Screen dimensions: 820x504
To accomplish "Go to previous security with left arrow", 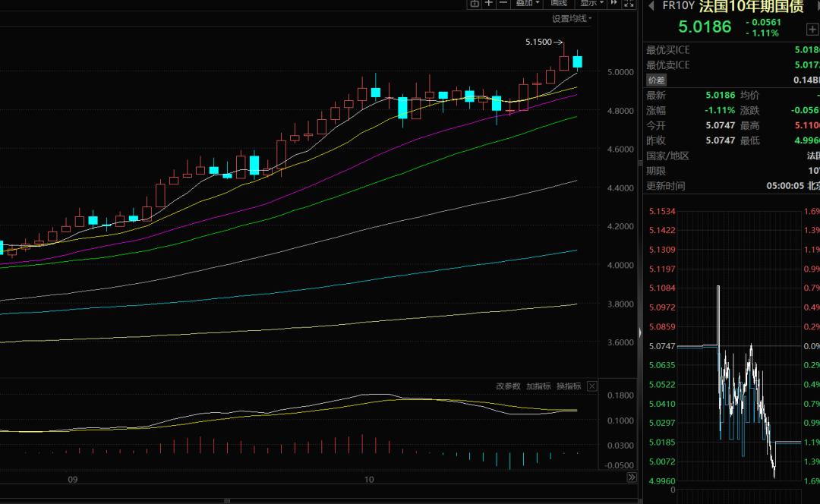I will pos(651,6).
